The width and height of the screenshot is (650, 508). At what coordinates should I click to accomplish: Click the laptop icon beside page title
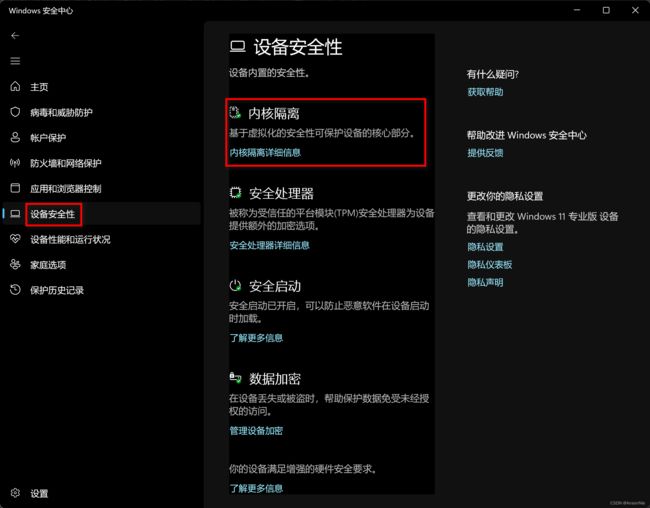click(238, 46)
